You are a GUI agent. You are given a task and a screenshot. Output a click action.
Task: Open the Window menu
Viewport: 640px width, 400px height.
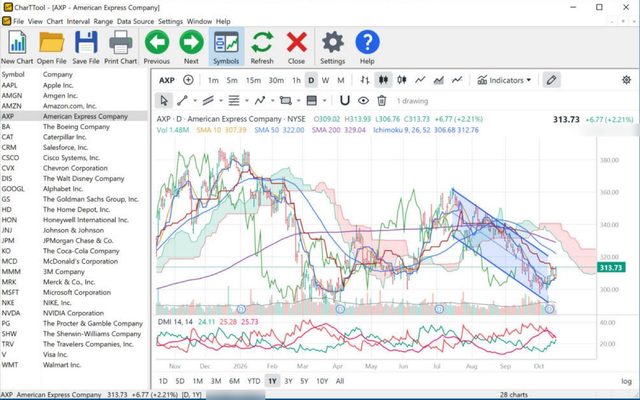coord(199,21)
